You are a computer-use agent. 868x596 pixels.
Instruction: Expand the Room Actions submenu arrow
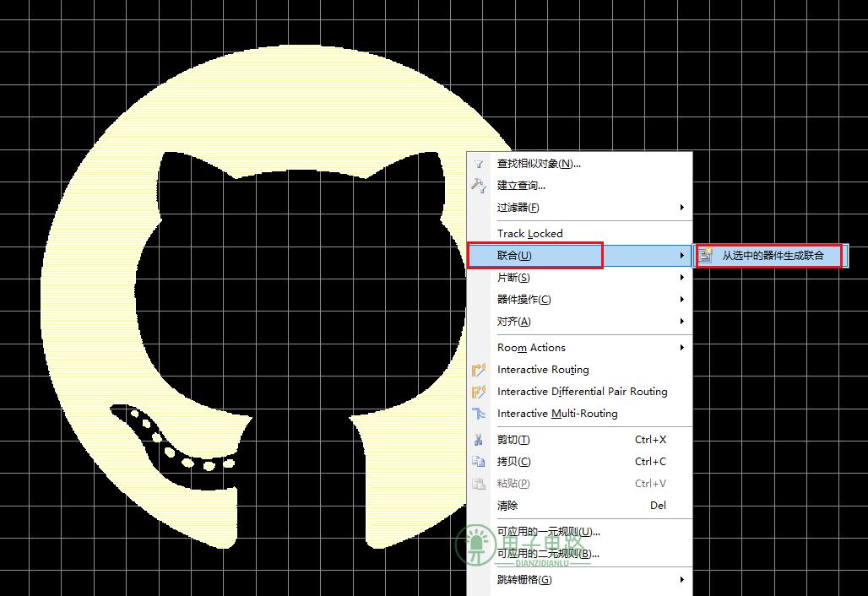(682, 348)
